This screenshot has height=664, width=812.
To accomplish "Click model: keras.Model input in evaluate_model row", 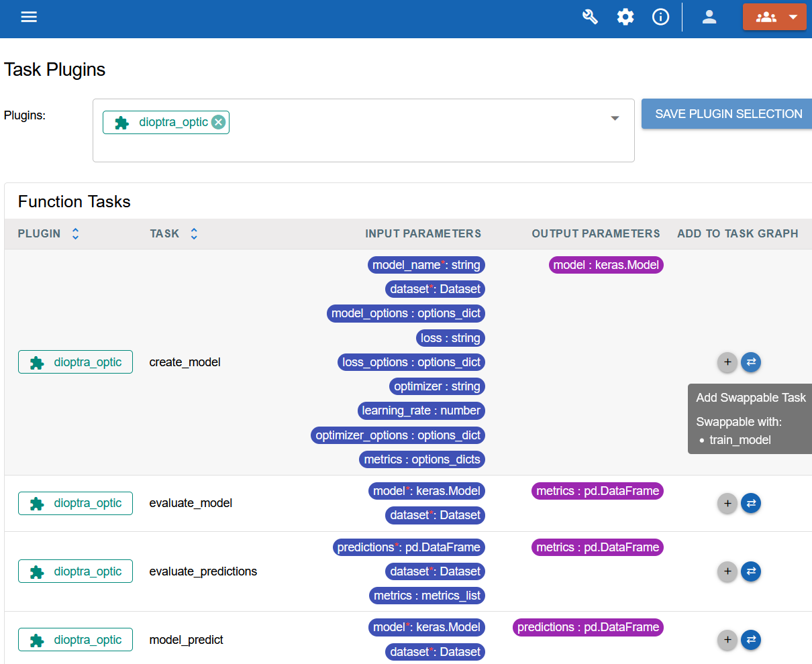I will (x=426, y=491).
